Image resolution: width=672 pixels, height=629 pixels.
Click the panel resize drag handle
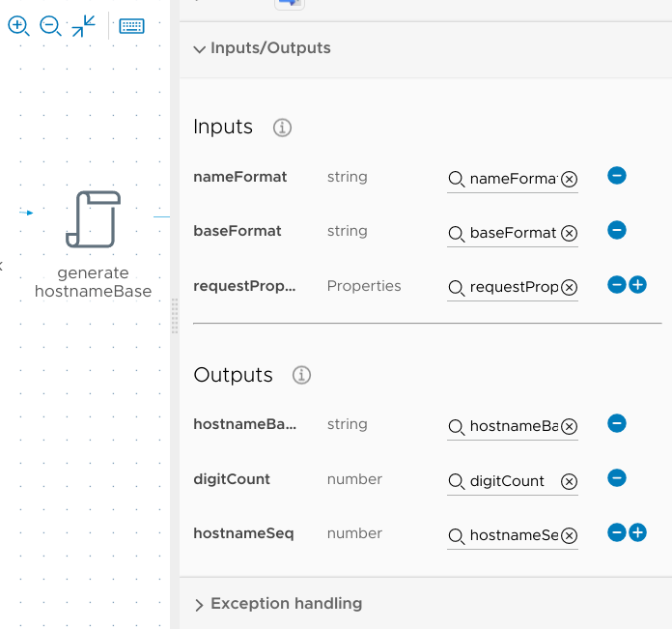[x=175, y=316]
